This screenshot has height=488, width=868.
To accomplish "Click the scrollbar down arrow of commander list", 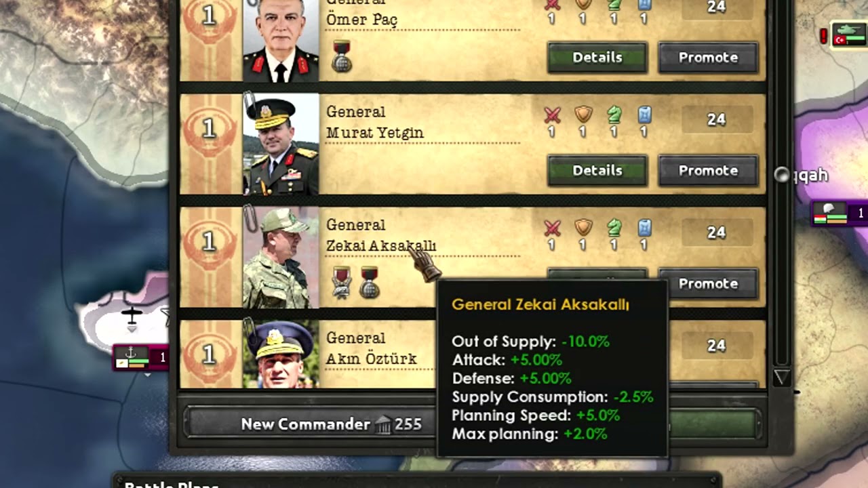I will click(781, 378).
